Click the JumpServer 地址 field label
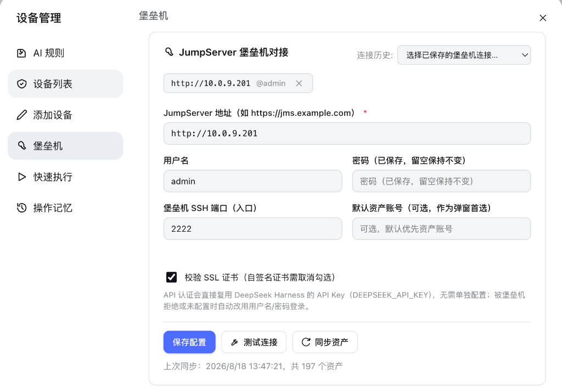 point(259,113)
